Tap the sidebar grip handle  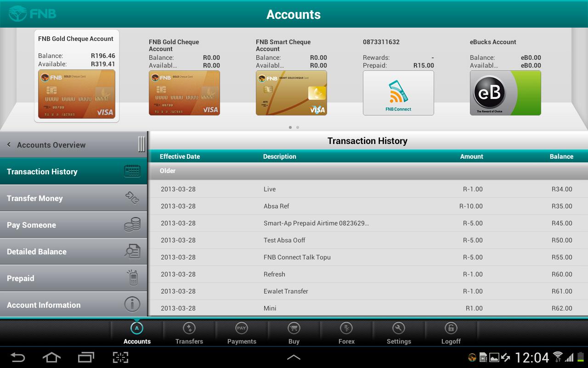141,144
